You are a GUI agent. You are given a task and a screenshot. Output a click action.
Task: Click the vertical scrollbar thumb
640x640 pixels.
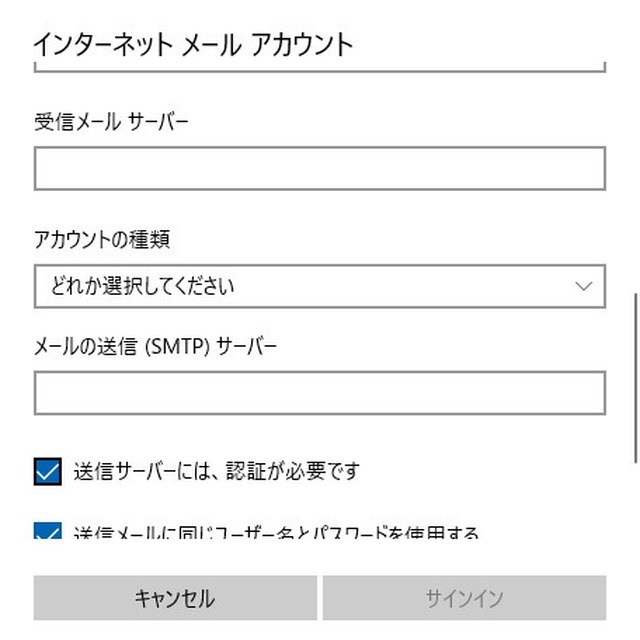[x=636, y=378]
